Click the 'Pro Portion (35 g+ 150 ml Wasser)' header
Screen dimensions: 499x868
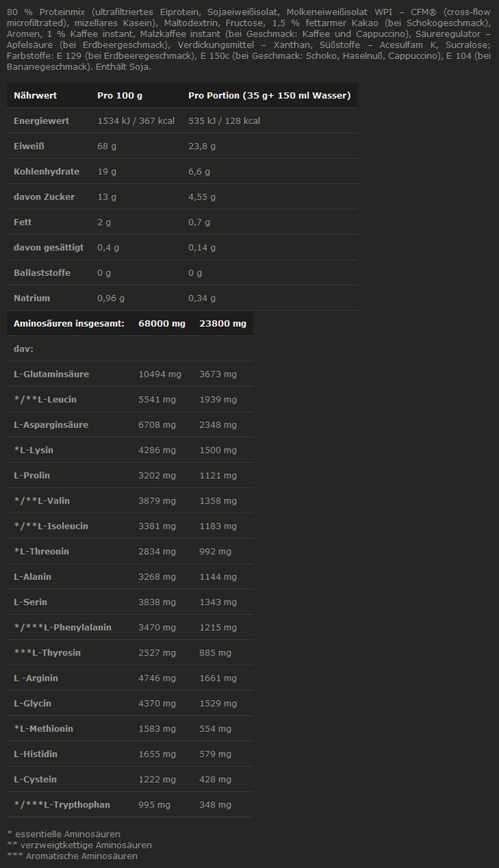270,95
